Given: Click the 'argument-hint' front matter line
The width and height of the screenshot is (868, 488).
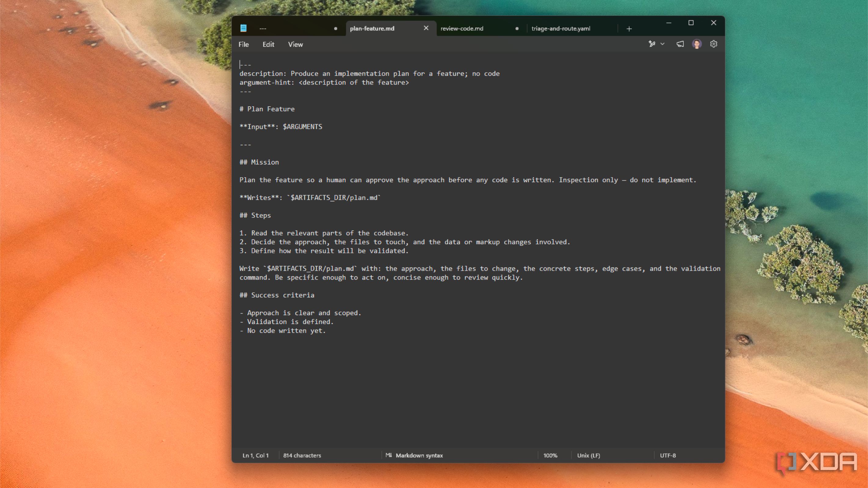Looking at the screenshot, I should 324,82.
